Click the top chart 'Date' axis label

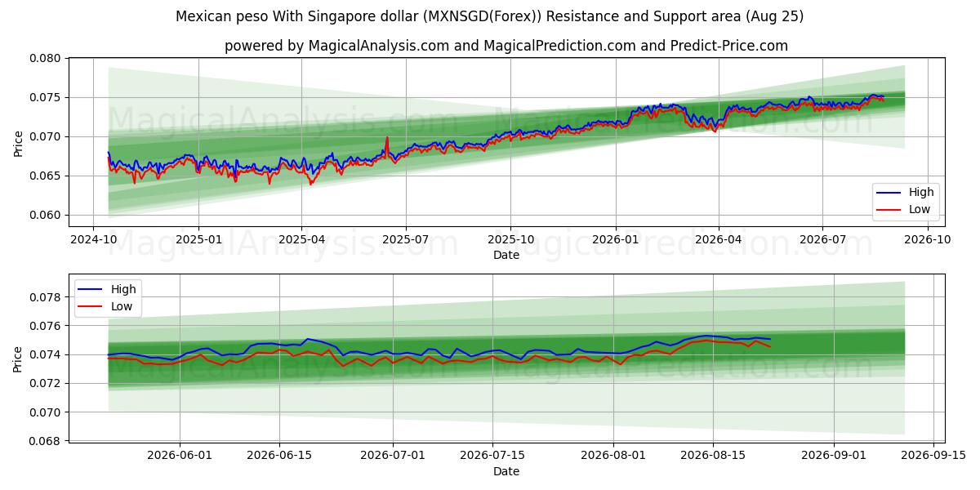(506, 255)
